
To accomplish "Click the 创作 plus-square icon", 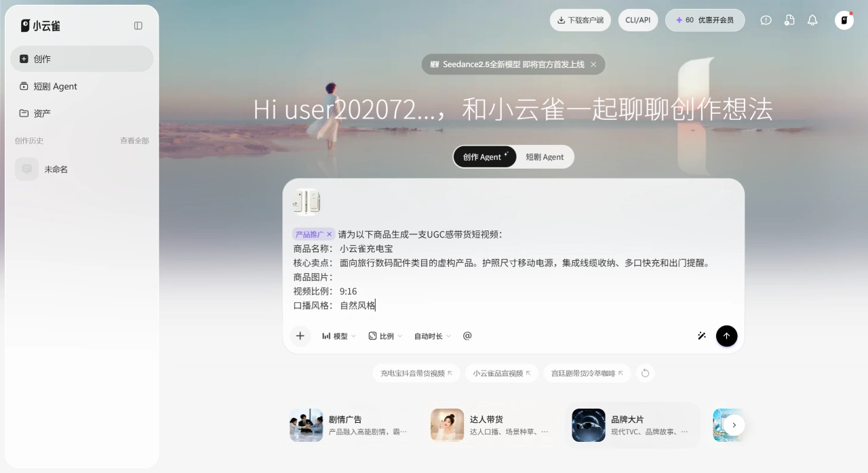I will [x=24, y=59].
